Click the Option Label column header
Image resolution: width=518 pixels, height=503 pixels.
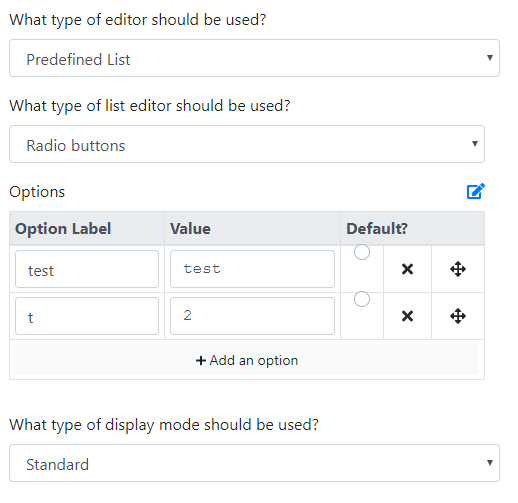(63, 229)
